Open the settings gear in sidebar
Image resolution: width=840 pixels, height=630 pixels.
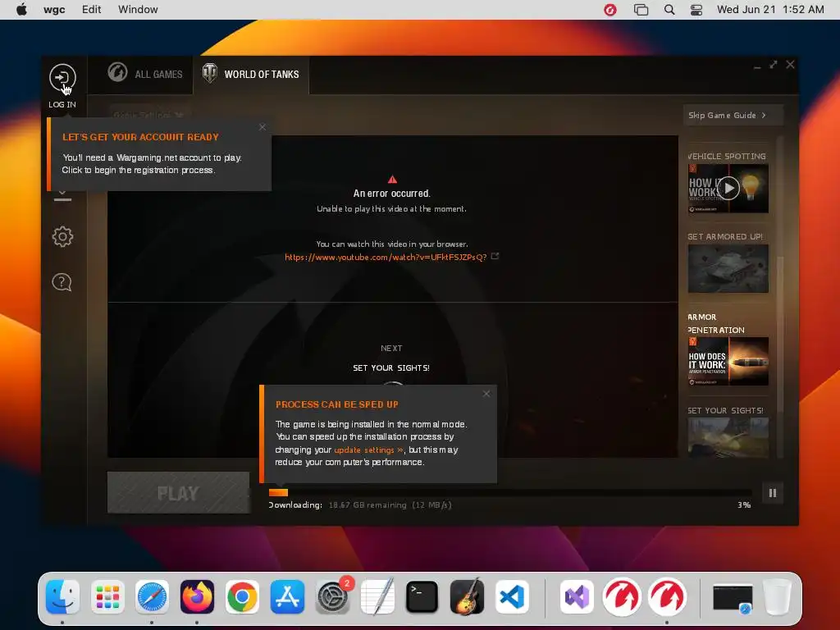pyautogui.click(x=62, y=236)
